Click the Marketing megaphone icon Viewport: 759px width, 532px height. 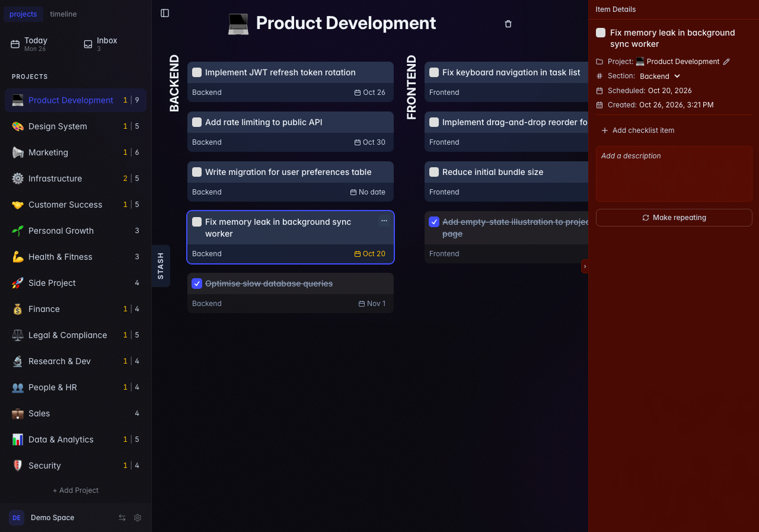18,152
